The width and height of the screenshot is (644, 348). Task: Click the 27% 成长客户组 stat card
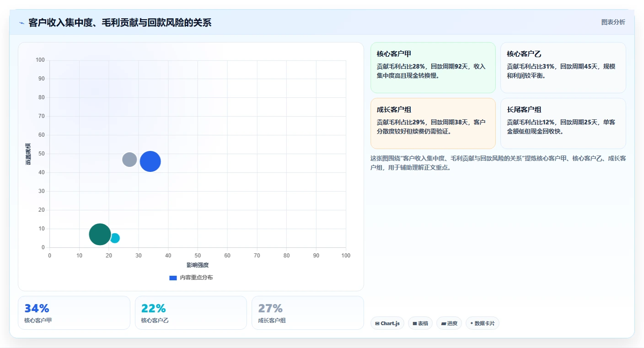click(x=308, y=313)
